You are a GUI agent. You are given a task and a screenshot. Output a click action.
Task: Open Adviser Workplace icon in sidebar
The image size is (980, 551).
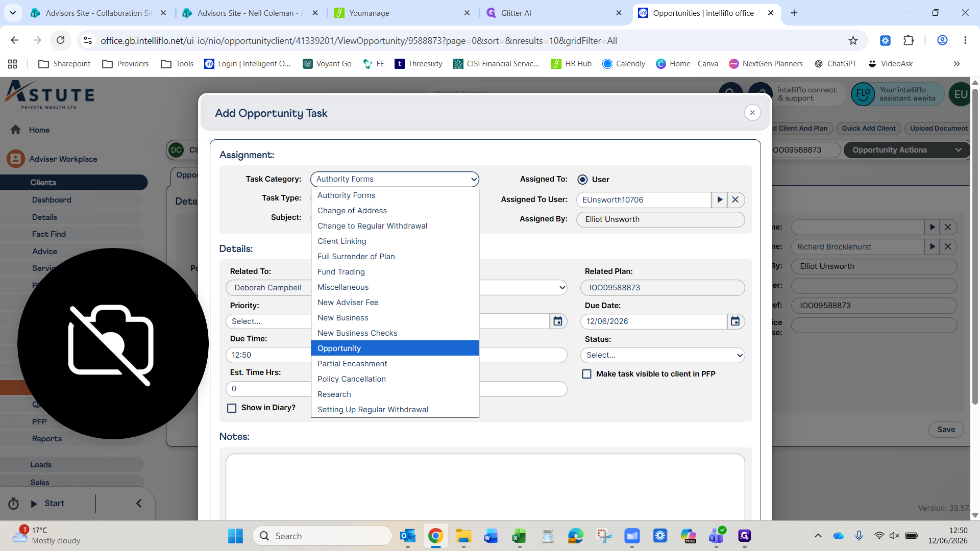tap(16, 159)
